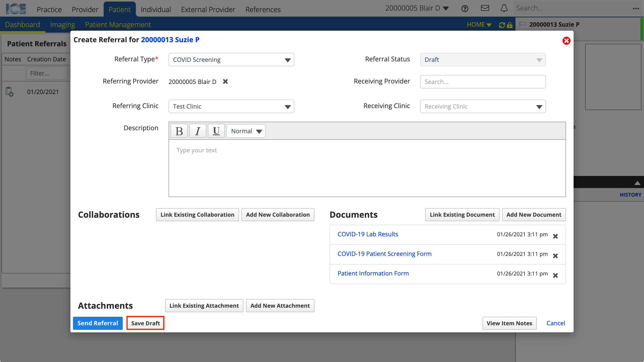The image size is (644, 362).
Task: Focus the Receiving Provider search field
Action: 483,82
